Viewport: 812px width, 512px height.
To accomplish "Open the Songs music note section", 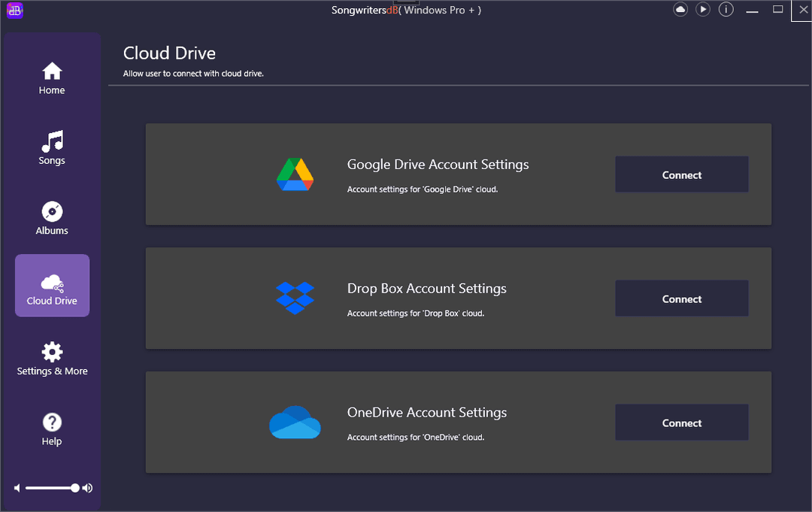I will click(x=52, y=148).
